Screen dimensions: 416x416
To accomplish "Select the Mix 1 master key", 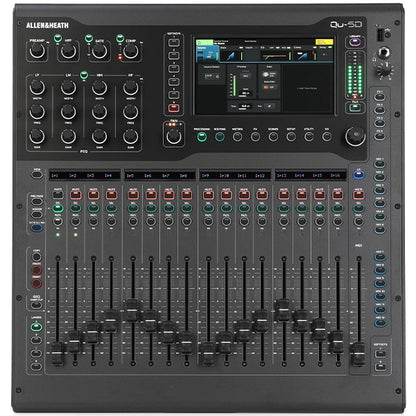I will [380, 164].
